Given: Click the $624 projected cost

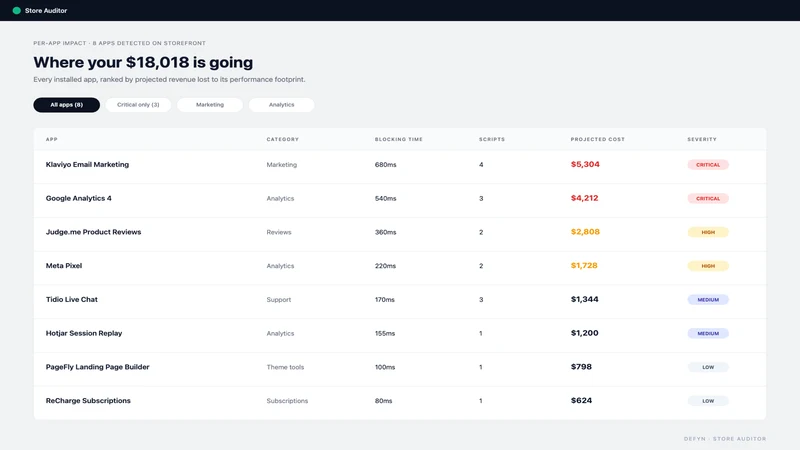Looking at the screenshot, I should 581,400.
